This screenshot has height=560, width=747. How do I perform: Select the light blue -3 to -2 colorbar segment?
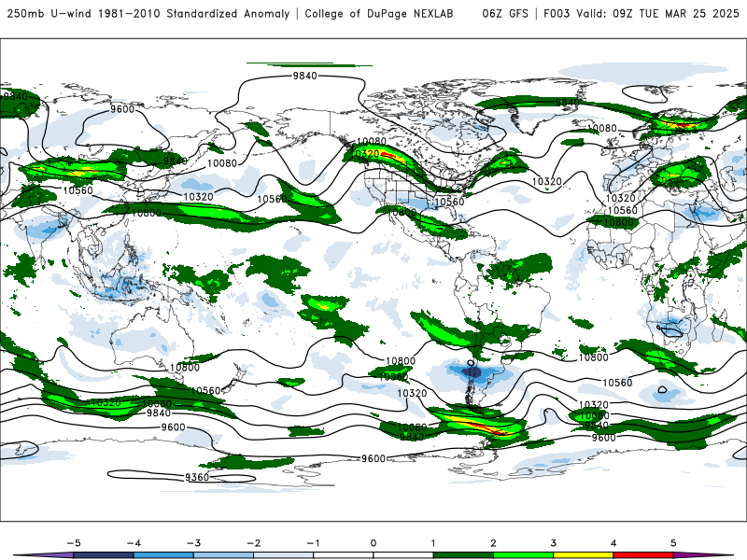223,555
